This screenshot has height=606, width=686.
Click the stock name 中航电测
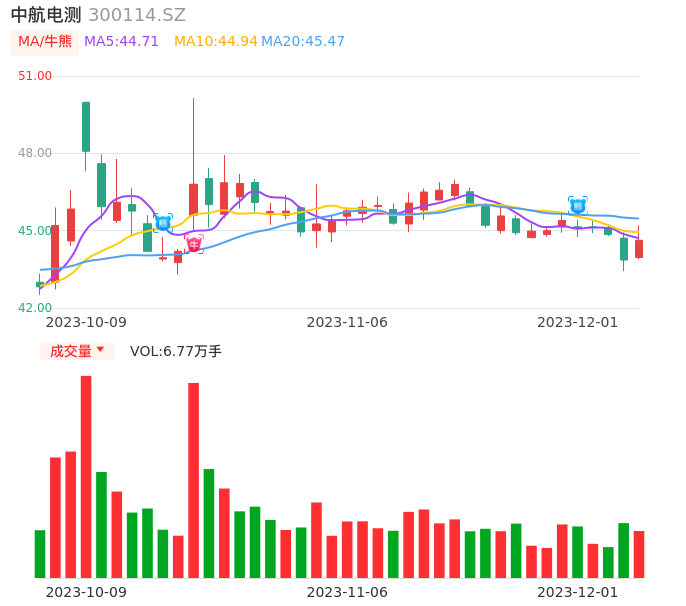click(x=46, y=15)
